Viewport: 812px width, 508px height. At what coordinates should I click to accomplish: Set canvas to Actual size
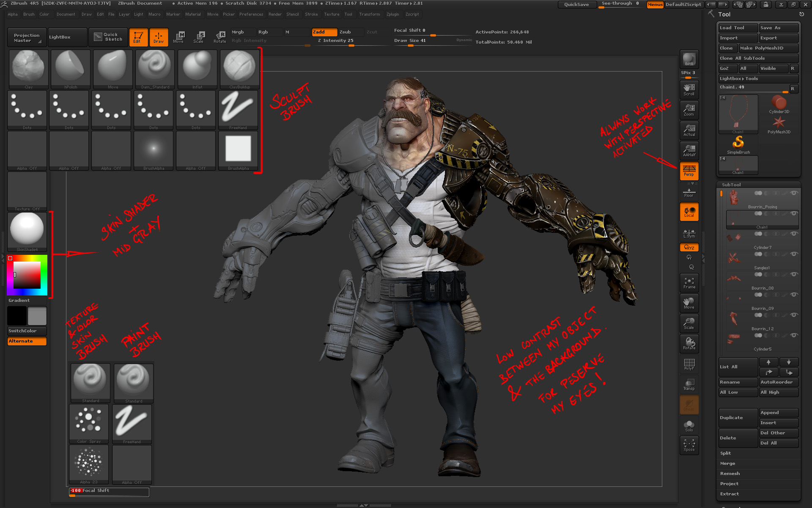(689, 130)
